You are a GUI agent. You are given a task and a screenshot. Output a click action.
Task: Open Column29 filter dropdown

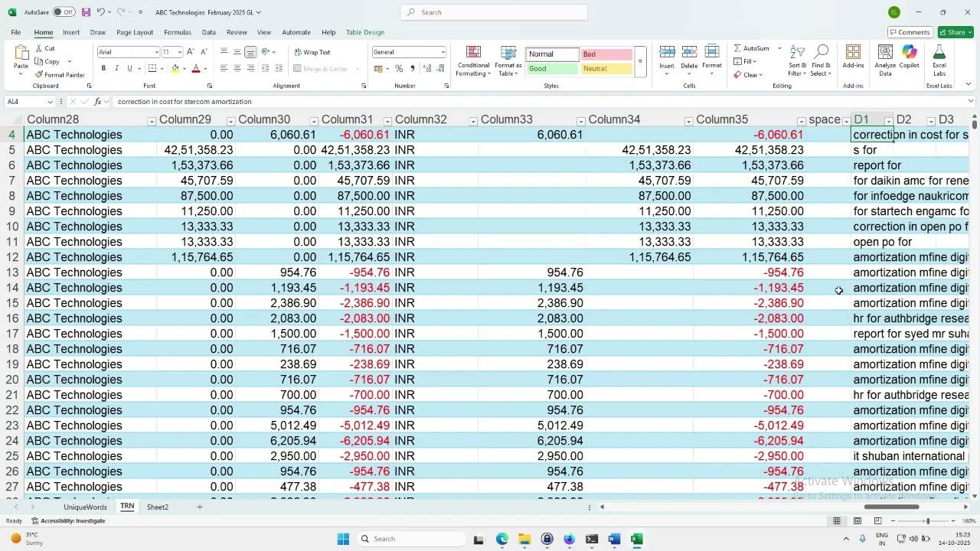pyautogui.click(x=230, y=121)
